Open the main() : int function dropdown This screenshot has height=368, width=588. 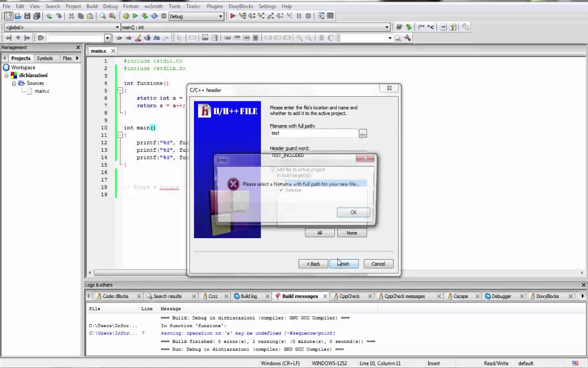click(255, 28)
